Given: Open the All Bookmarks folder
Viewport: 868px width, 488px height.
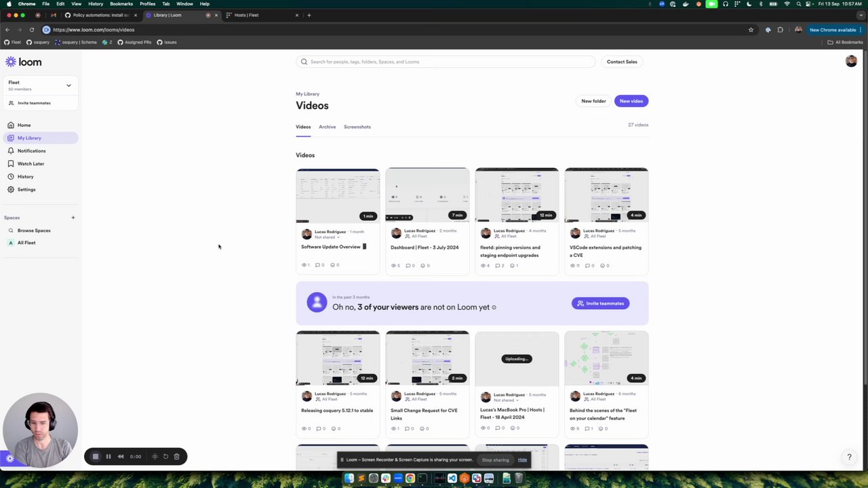Looking at the screenshot, I should coord(845,42).
